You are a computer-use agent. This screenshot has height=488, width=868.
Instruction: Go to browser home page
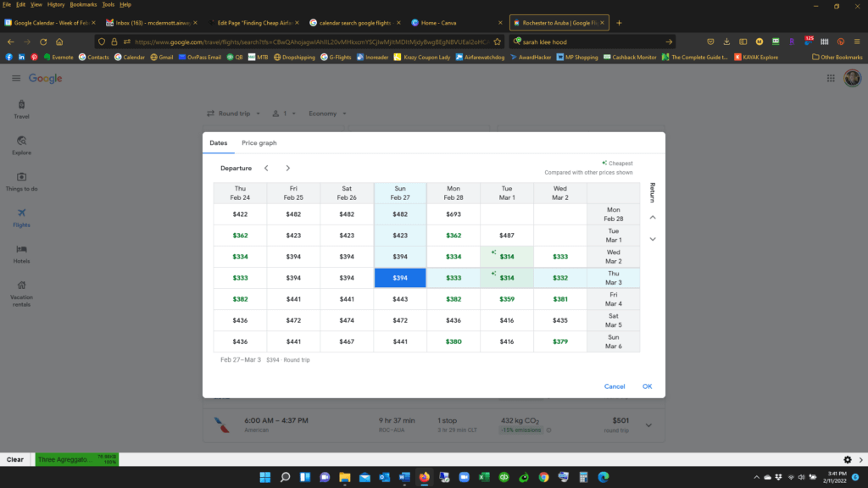(59, 42)
